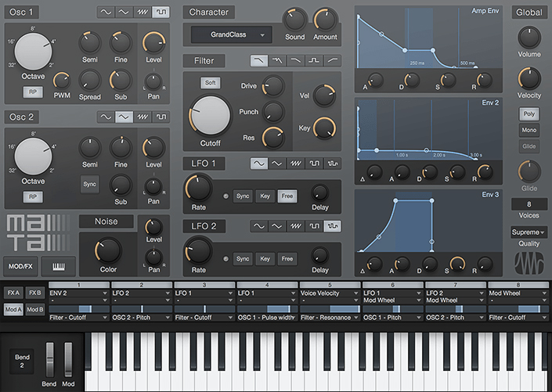Select sample-and-hold shape for LFO 1
The height and width of the screenshot is (392, 552).
click(332, 164)
